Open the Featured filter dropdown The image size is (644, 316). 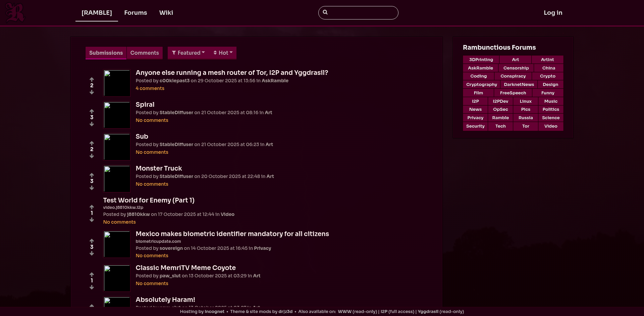click(188, 53)
